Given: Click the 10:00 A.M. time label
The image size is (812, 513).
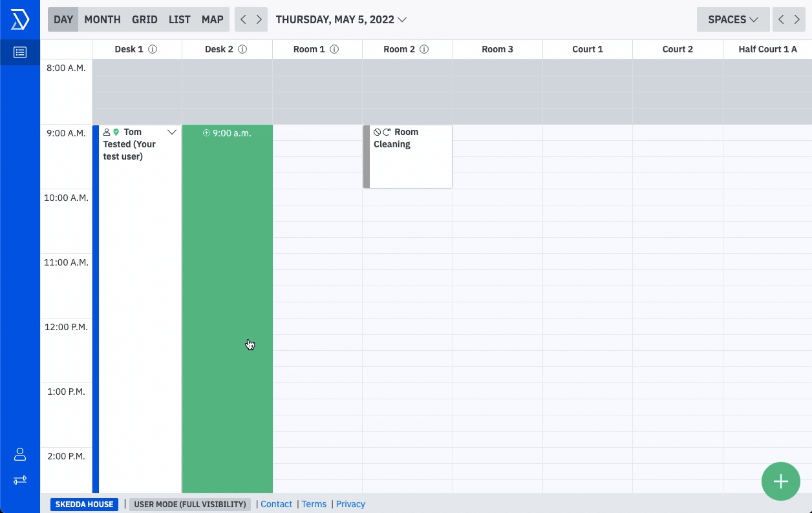Looking at the screenshot, I should pos(66,198).
